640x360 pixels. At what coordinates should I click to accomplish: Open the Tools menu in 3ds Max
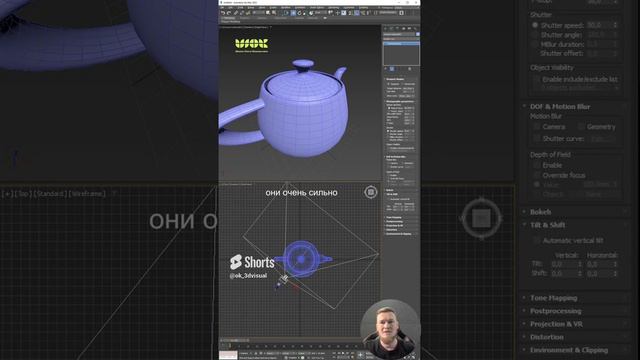pyautogui.click(x=240, y=8)
